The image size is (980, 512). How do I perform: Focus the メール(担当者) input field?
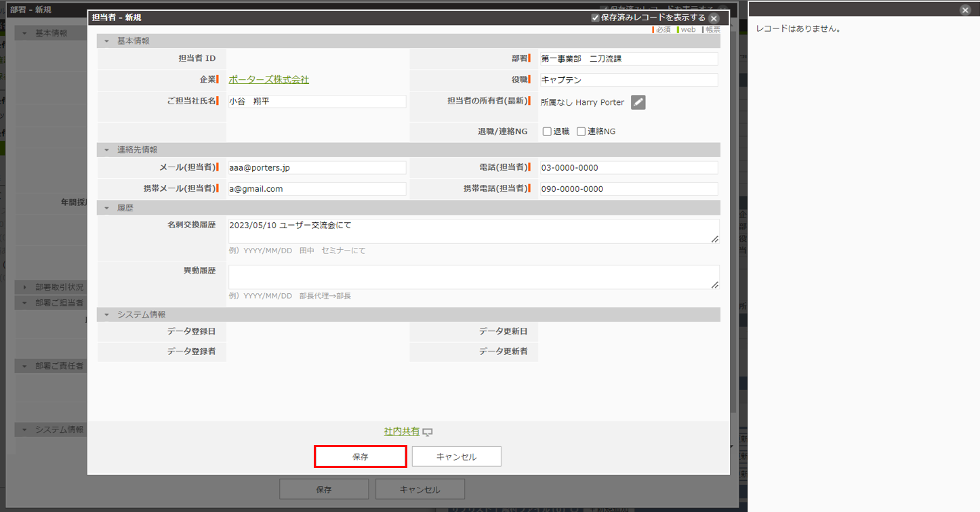317,168
